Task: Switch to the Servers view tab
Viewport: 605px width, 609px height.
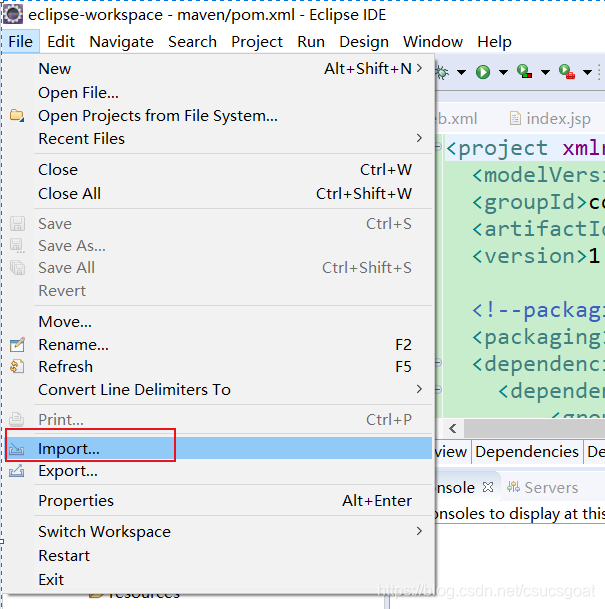Action: pos(543,487)
